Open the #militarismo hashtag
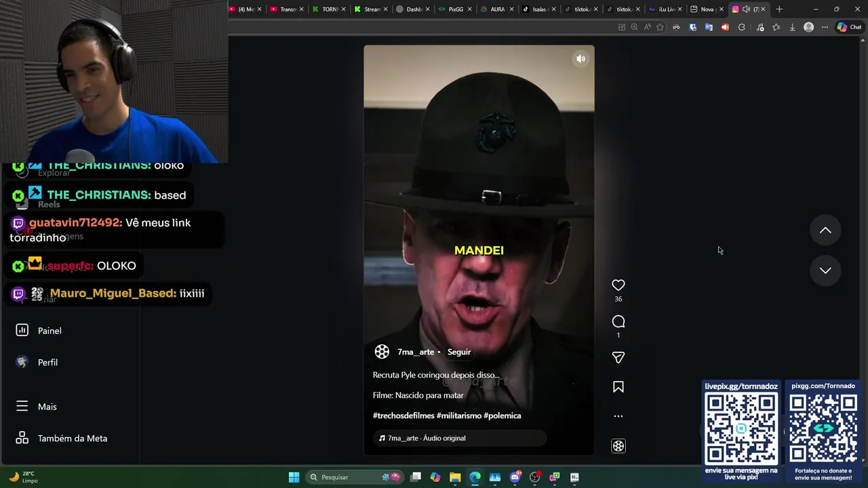The width and height of the screenshot is (868, 488). pos(459,415)
